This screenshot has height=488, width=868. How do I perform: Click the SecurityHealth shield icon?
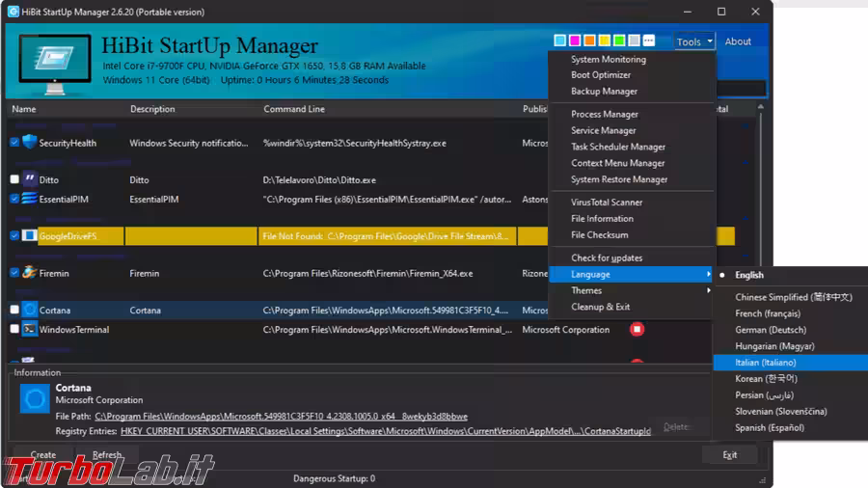29,143
